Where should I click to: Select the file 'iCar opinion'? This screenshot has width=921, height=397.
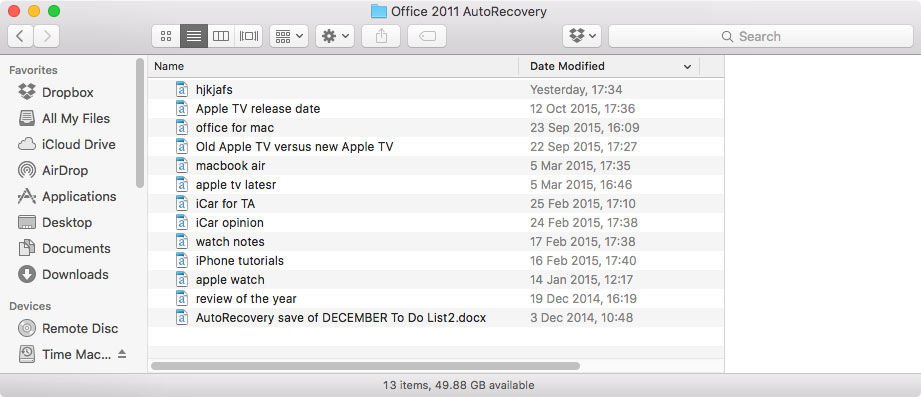coord(436,223)
